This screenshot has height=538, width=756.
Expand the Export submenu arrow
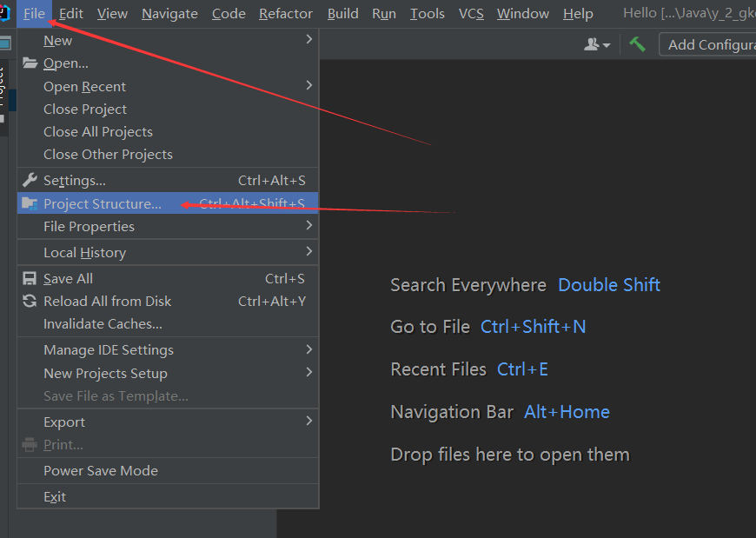coord(308,422)
